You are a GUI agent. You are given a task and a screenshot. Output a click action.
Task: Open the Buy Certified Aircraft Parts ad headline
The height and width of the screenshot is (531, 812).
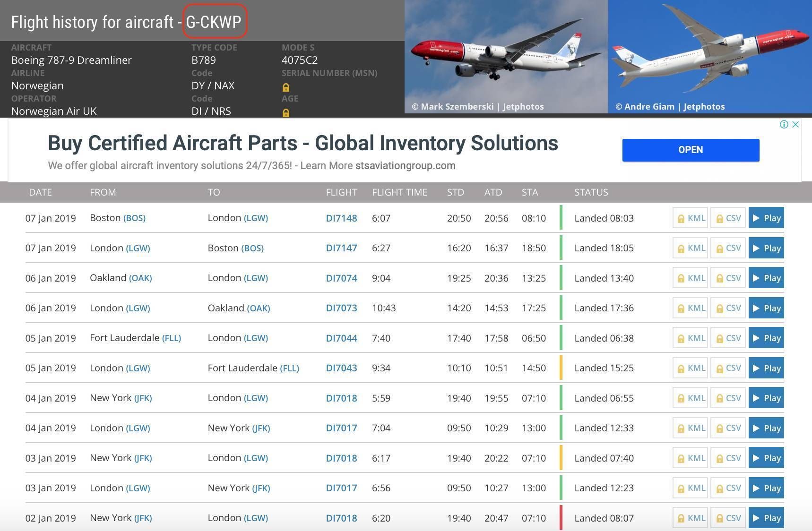click(x=303, y=143)
